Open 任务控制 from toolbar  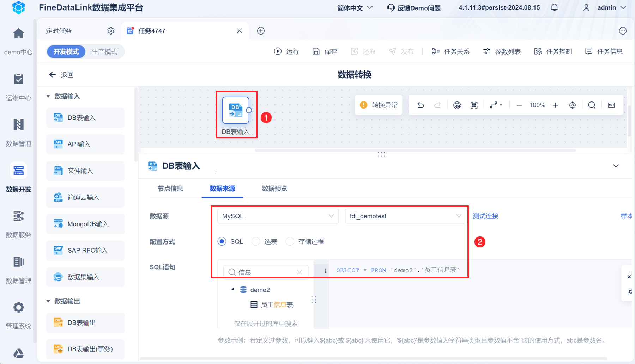[x=553, y=51]
